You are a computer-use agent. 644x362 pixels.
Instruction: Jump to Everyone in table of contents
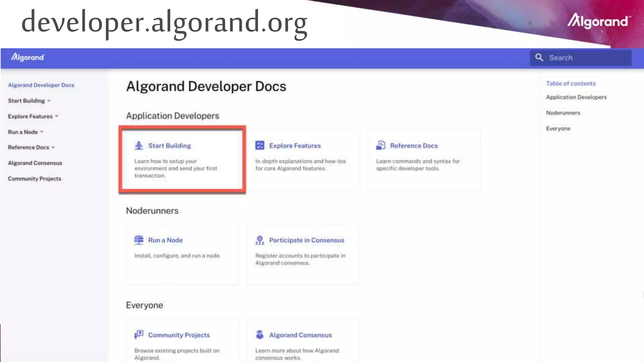point(558,129)
